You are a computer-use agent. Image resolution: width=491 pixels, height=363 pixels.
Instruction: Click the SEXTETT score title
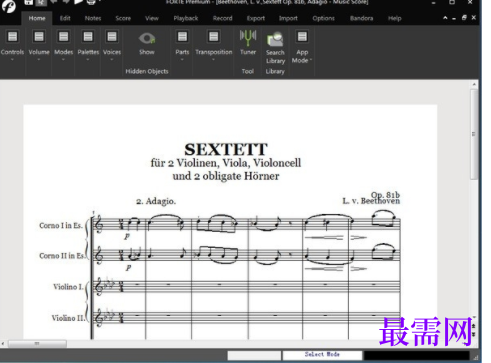[226, 149]
